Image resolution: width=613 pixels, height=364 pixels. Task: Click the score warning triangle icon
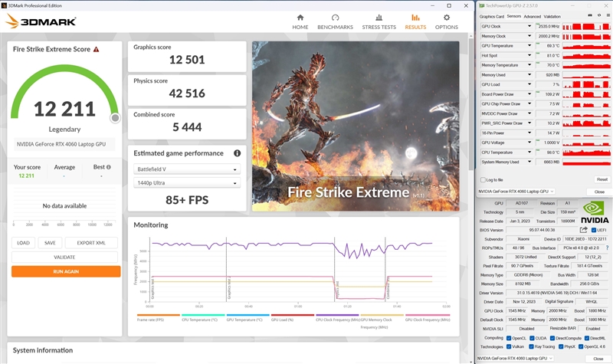pyautogui.click(x=96, y=49)
